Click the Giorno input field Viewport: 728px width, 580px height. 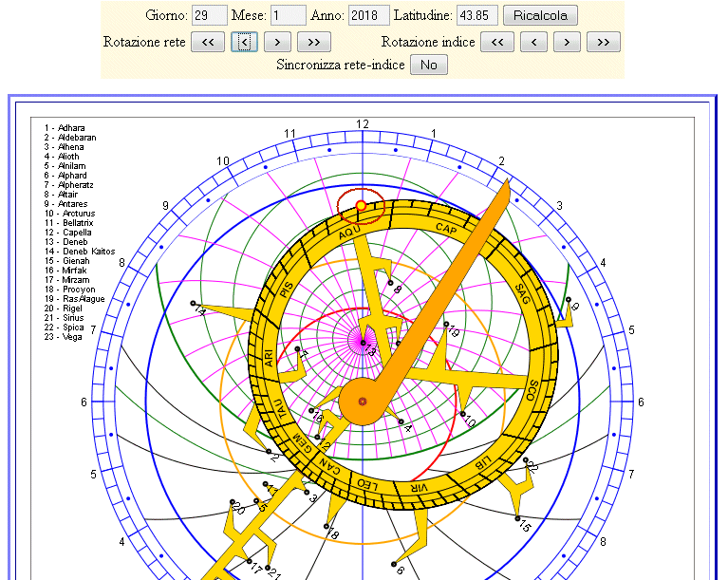click(x=209, y=15)
